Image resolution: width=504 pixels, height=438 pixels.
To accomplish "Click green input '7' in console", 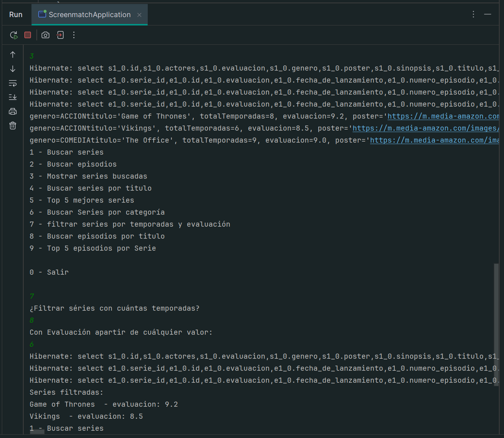I will [32, 296].
